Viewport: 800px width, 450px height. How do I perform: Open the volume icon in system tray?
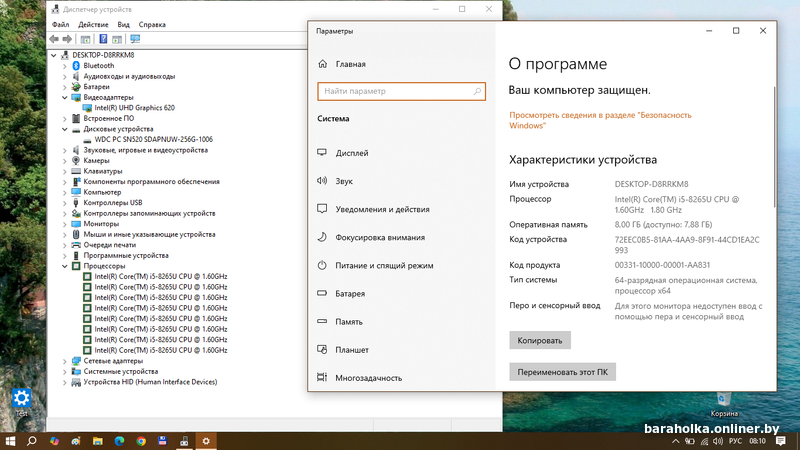pos(718,441)
